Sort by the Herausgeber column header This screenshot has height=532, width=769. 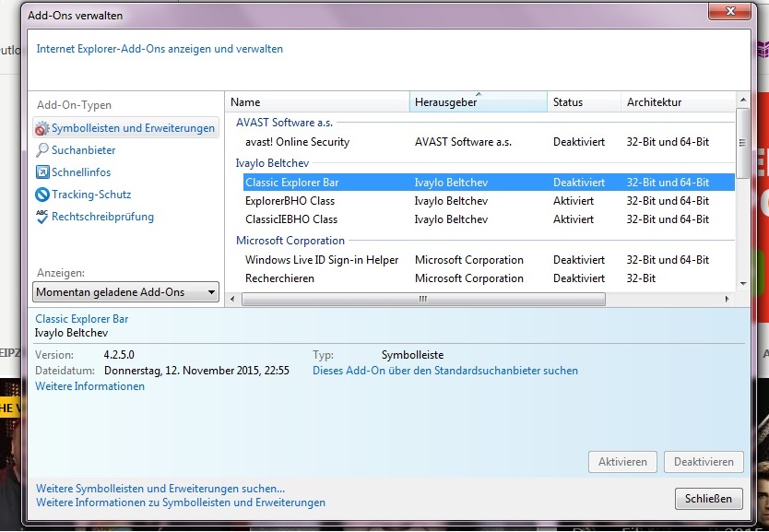(479, 102)
